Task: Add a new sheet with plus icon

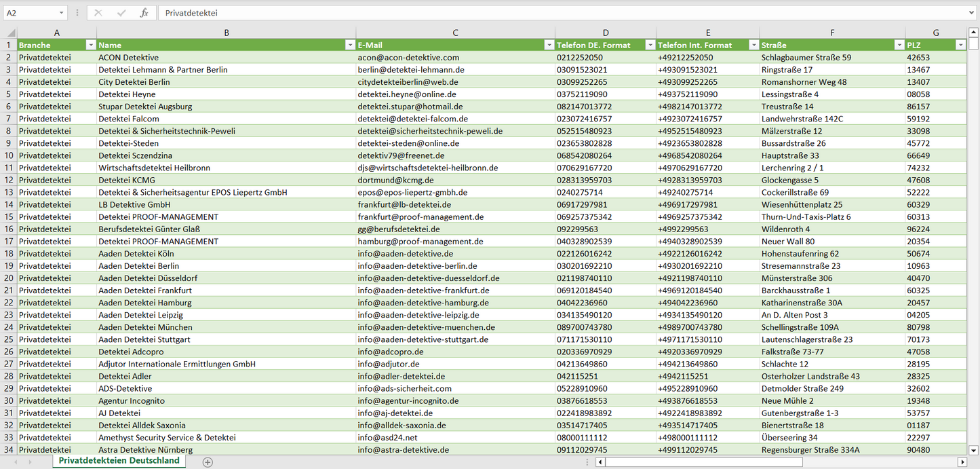Action: coord(208,462)
